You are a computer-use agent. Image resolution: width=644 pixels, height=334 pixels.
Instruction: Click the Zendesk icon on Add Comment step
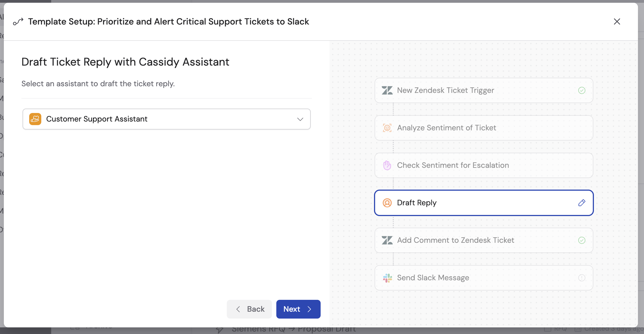387,240
